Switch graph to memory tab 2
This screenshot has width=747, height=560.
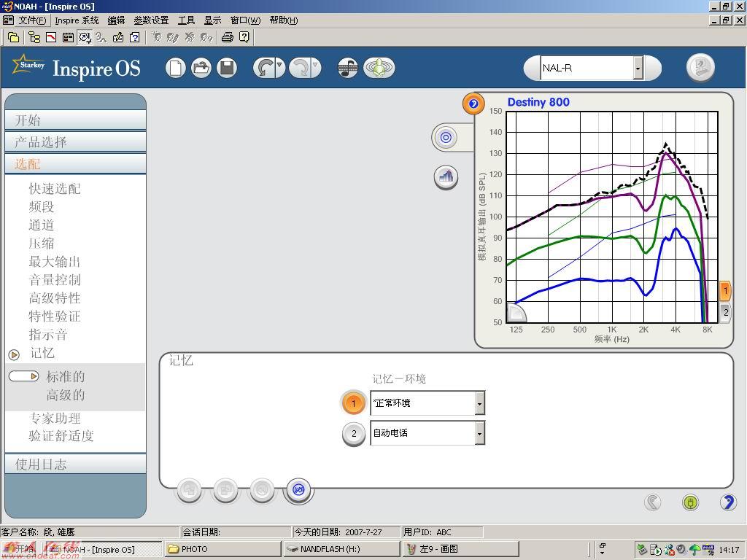724,313
